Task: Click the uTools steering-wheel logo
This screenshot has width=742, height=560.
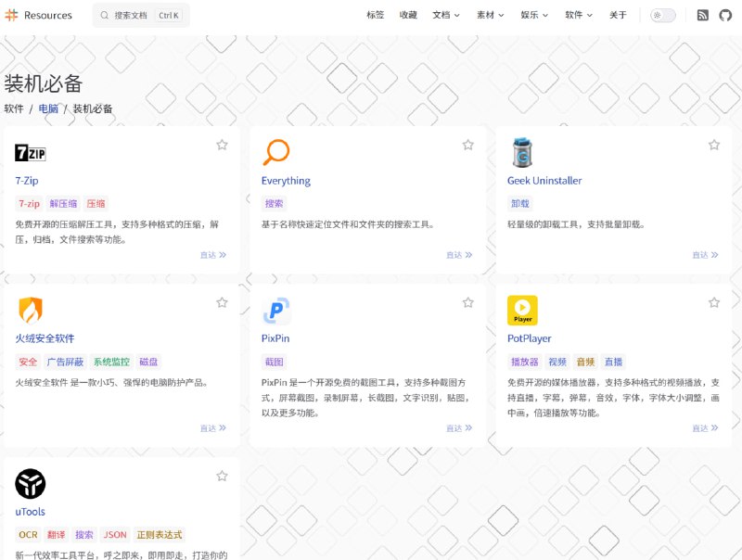Action: tap(30, 483)
